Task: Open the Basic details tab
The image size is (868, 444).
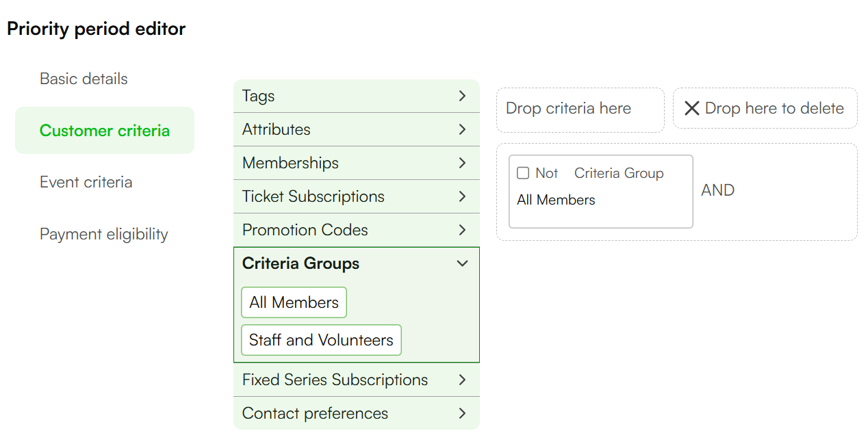Action: [x=84, y=79]
